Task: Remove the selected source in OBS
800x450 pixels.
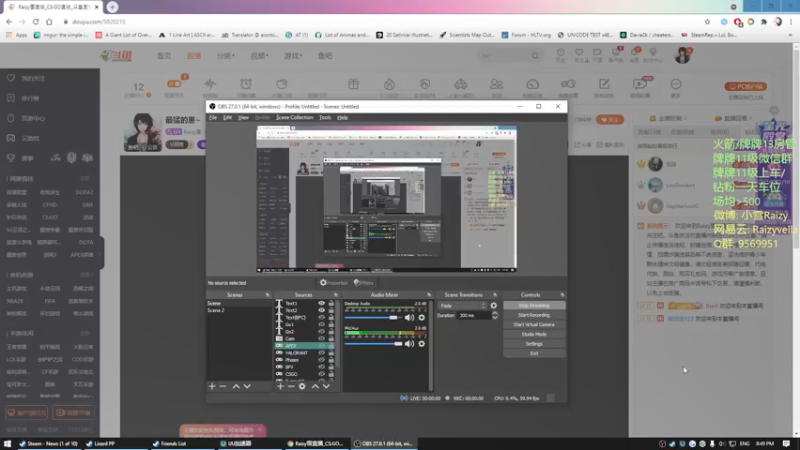Action: click(x=291, y=386)
